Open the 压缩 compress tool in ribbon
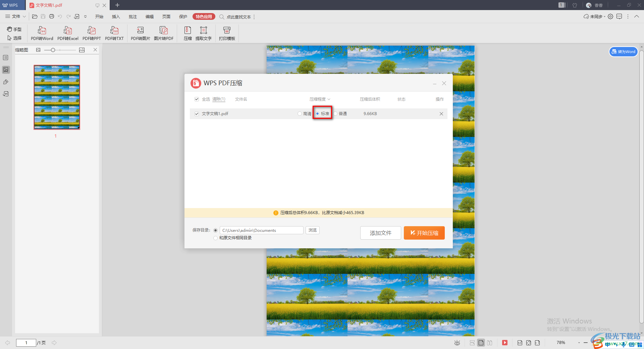This screenshot has width=644, height=349. coord(188,34)
